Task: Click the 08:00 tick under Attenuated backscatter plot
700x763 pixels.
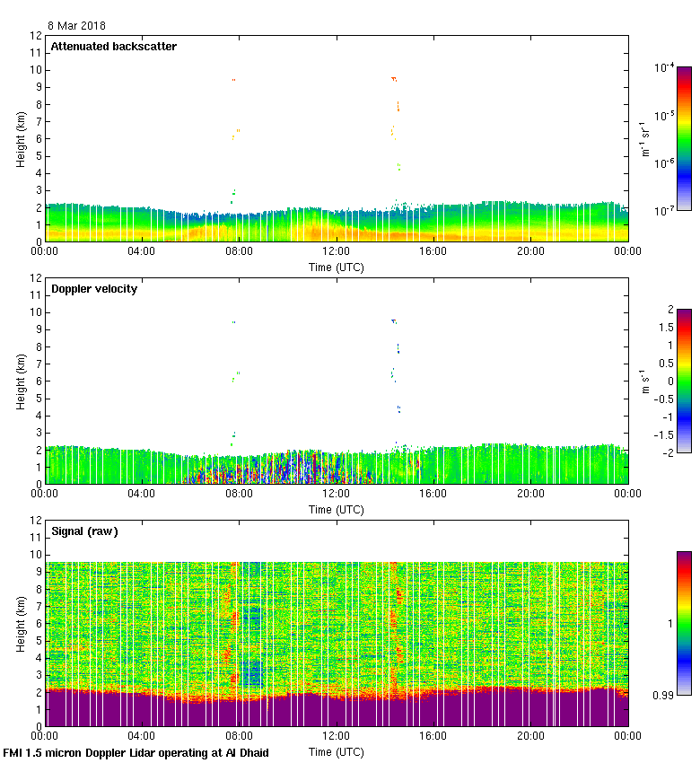Action: [x=239, y=251]
